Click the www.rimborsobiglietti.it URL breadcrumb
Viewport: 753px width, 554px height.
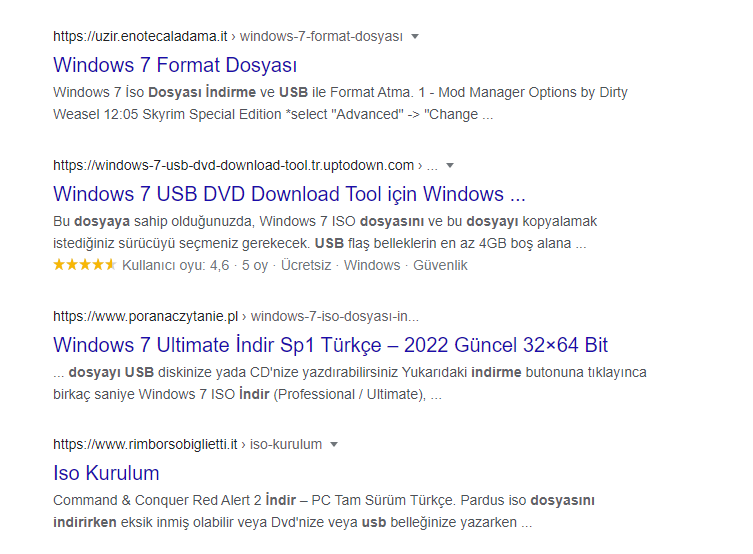tap(187, 445)
